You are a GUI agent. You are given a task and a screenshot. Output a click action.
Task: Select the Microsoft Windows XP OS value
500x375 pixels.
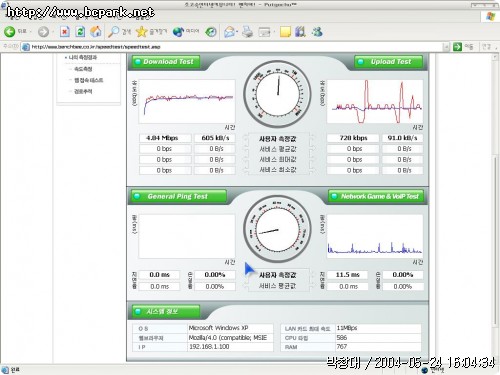coord(218,328)
